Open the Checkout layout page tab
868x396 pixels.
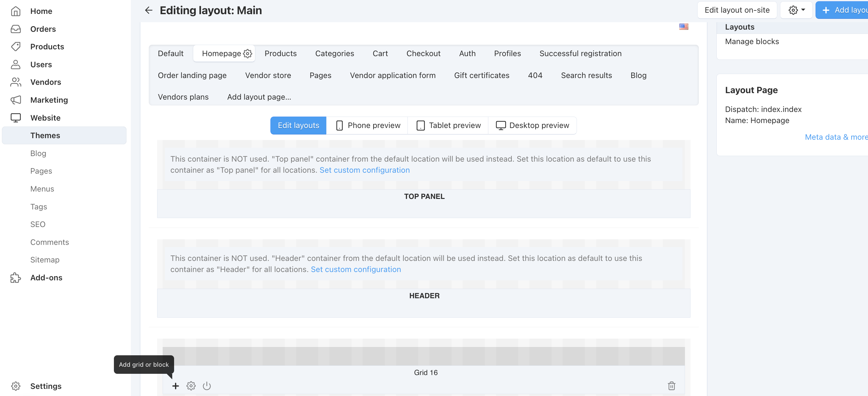[423, 54]
